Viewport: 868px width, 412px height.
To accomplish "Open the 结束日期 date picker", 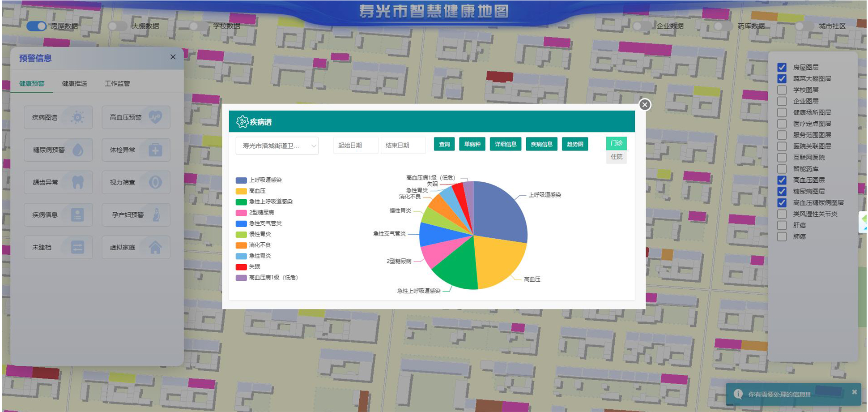I will [x=402, y=145].
